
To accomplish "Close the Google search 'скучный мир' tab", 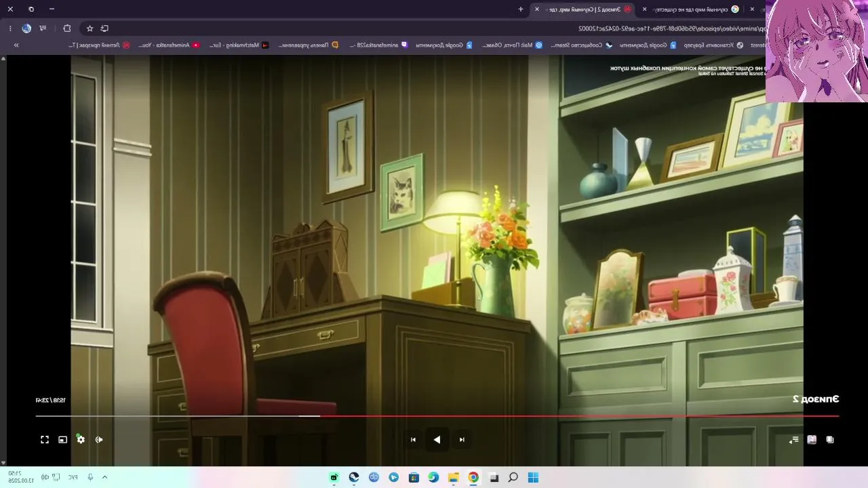I will [x=644, y=9].
